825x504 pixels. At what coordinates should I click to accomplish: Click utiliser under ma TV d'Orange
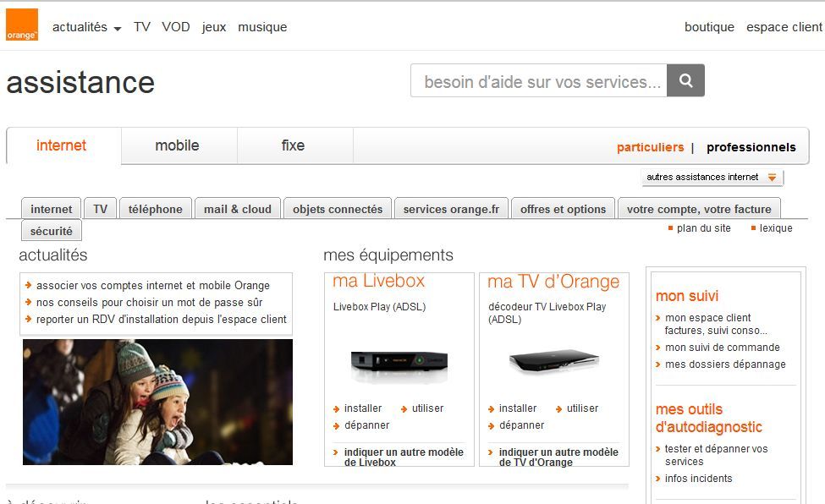582,408
